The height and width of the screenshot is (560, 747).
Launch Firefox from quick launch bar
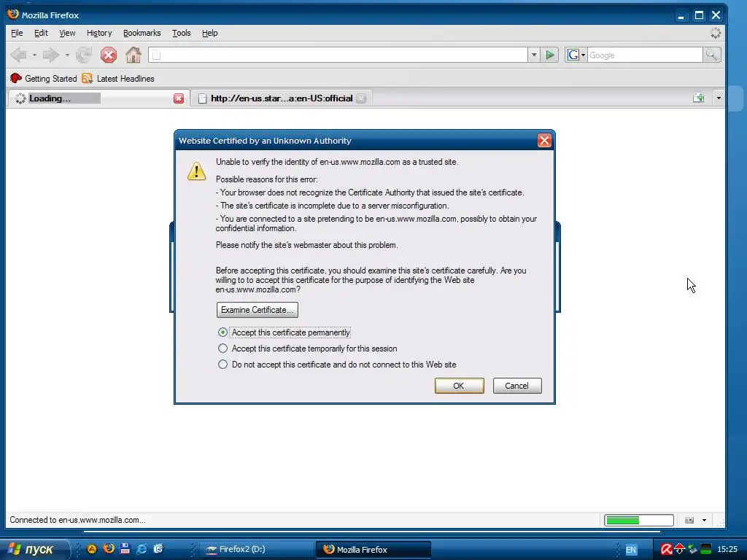109,548
